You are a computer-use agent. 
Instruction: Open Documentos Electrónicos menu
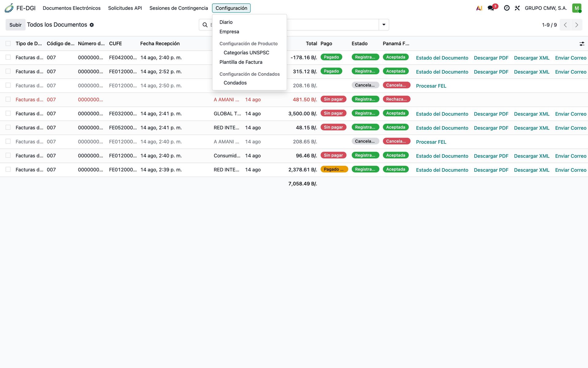click(x=72, y=8)
